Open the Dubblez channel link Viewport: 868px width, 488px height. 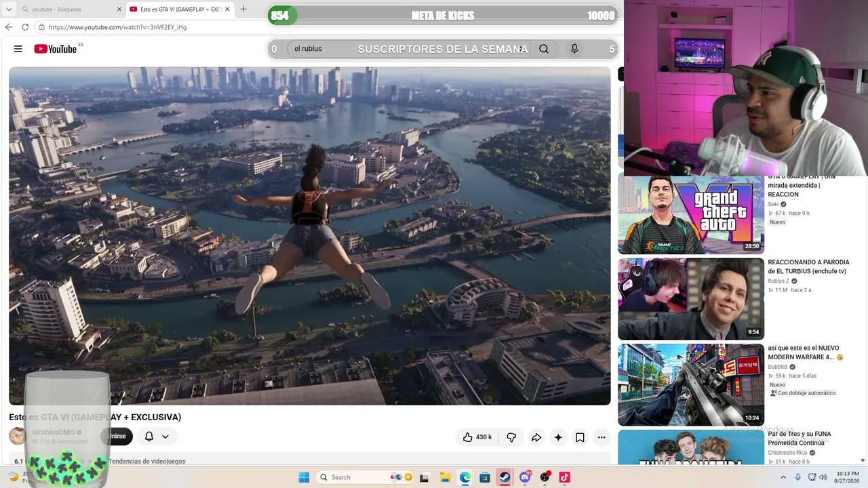pyautogui.click(x=777, y=367)
